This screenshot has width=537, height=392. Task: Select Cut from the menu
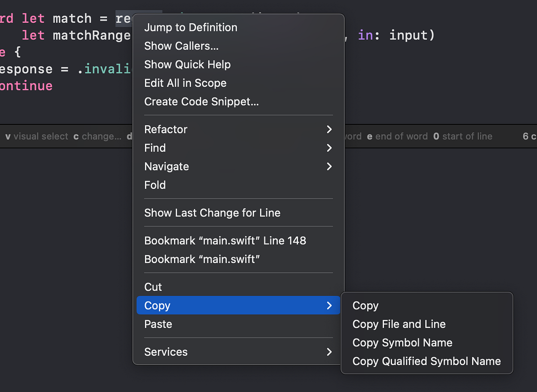(153, 287)
